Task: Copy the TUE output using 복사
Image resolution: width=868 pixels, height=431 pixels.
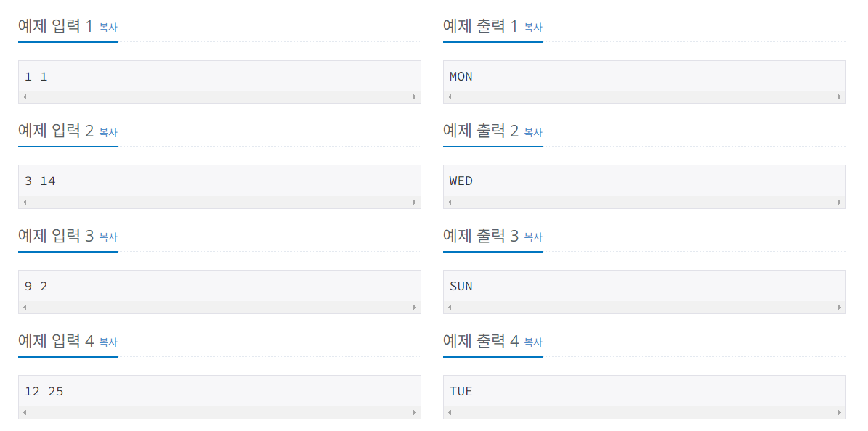Action: pyautogui.click(x=532, y=342)
